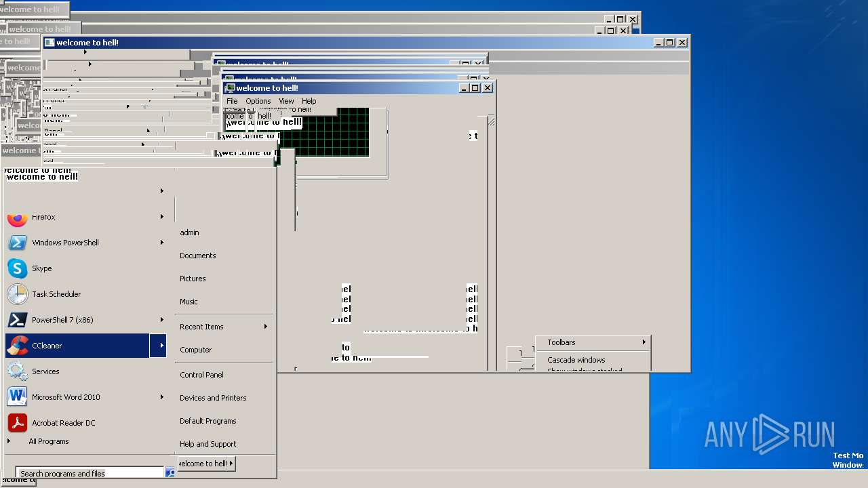This screenshot has height=488, width=868.
Task: Expand Firefox jump list arrow
Action: 161,217
